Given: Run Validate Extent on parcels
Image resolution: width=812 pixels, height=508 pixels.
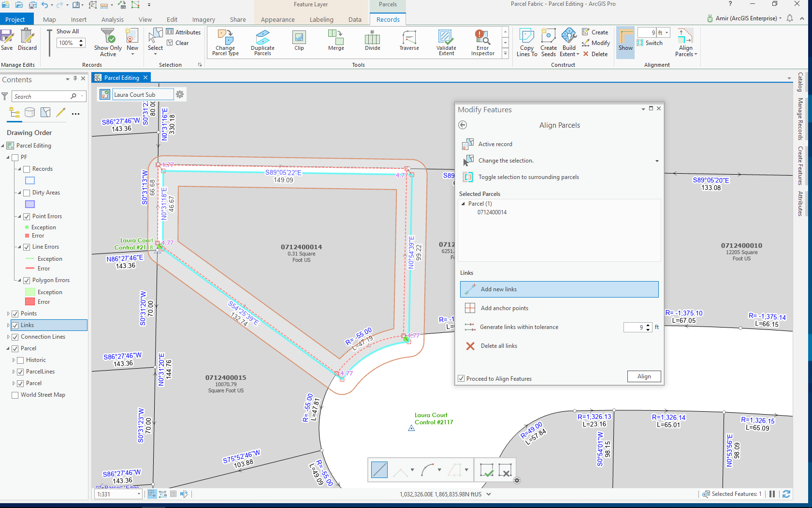Looking at the screenshot, I should click(446, 42).
